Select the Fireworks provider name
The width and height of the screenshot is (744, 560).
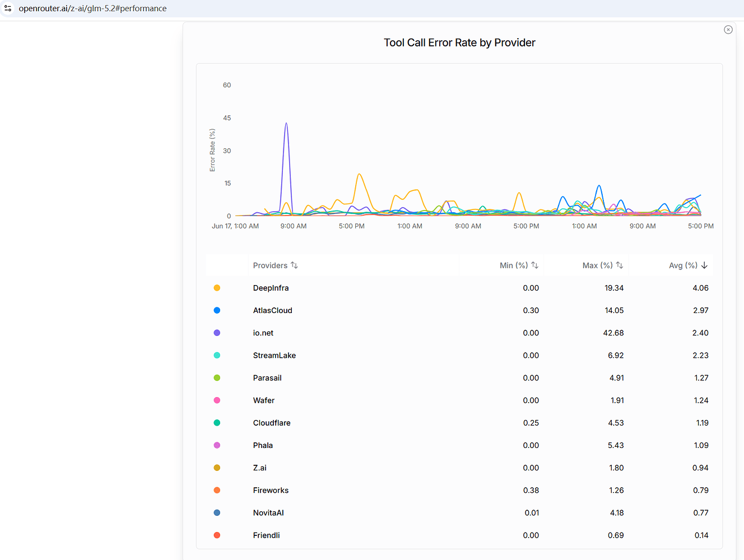pos(271,490)
